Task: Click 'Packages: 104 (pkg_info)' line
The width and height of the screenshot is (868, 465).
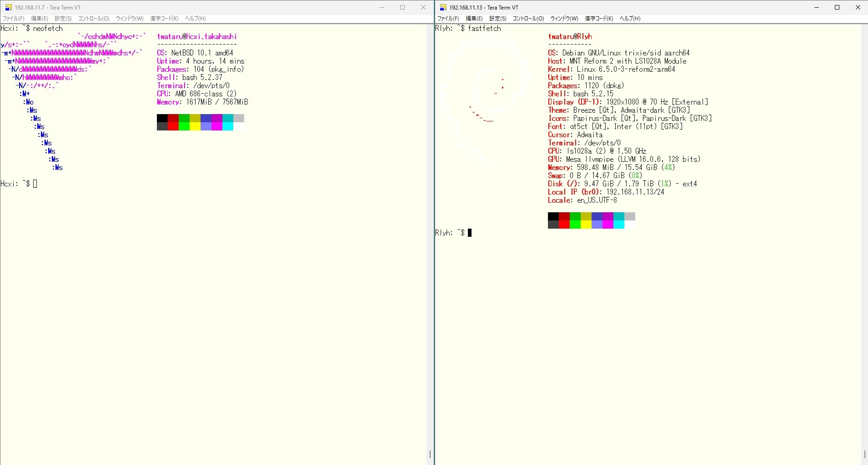Action: pos(201,69)
